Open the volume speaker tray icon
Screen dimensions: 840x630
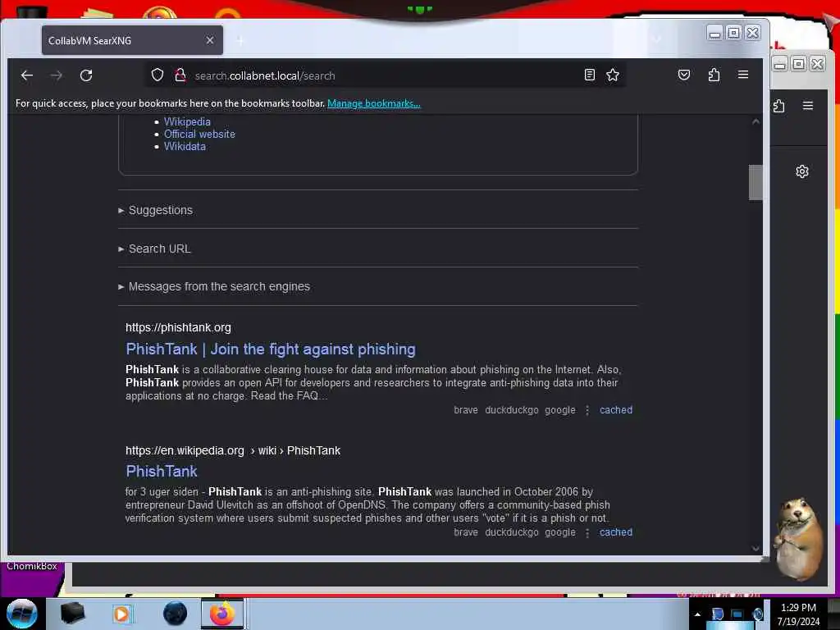(x=757, y=614)
